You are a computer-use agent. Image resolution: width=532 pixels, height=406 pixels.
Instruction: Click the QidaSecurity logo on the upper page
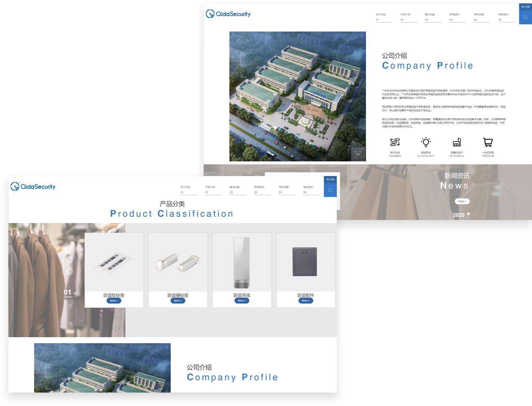tap(228, 14)
